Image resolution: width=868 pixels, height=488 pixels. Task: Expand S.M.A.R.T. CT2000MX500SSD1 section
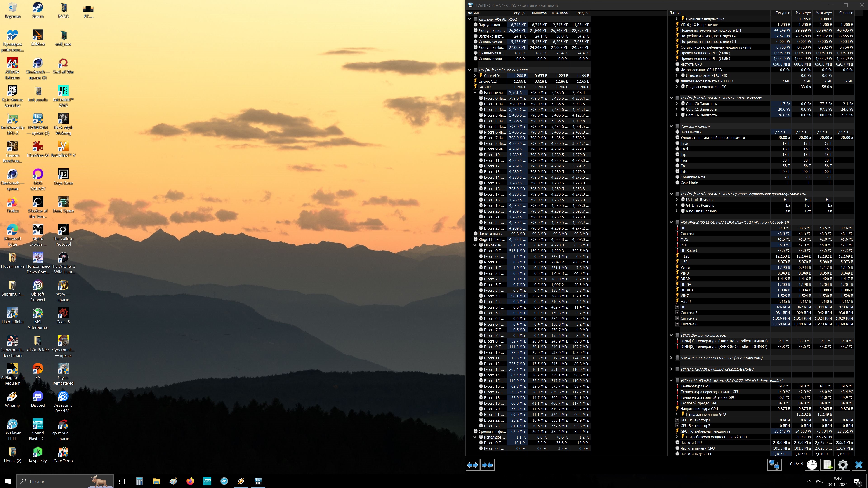tap(671, 358)
